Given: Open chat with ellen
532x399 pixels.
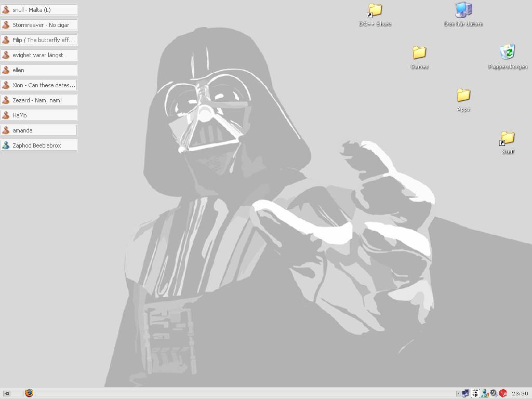Looking at the screenshot, I should (x=39, y=70).
